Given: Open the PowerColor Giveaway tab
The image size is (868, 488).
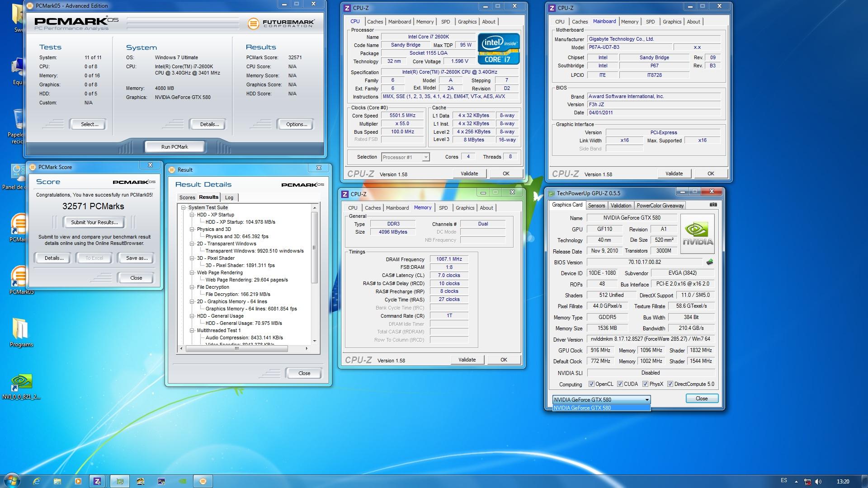Looking at the screenshot, I should (x=660, y=205).
